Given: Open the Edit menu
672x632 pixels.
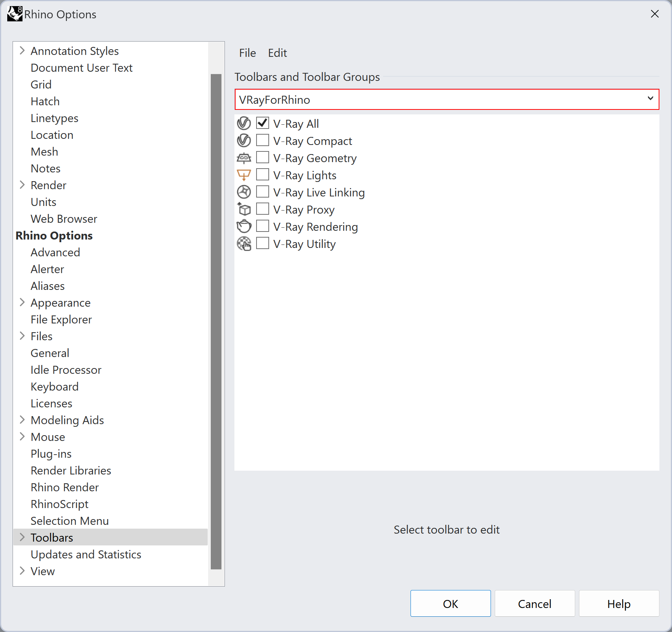Looking at the screenshot, I should tap(277, 53).
